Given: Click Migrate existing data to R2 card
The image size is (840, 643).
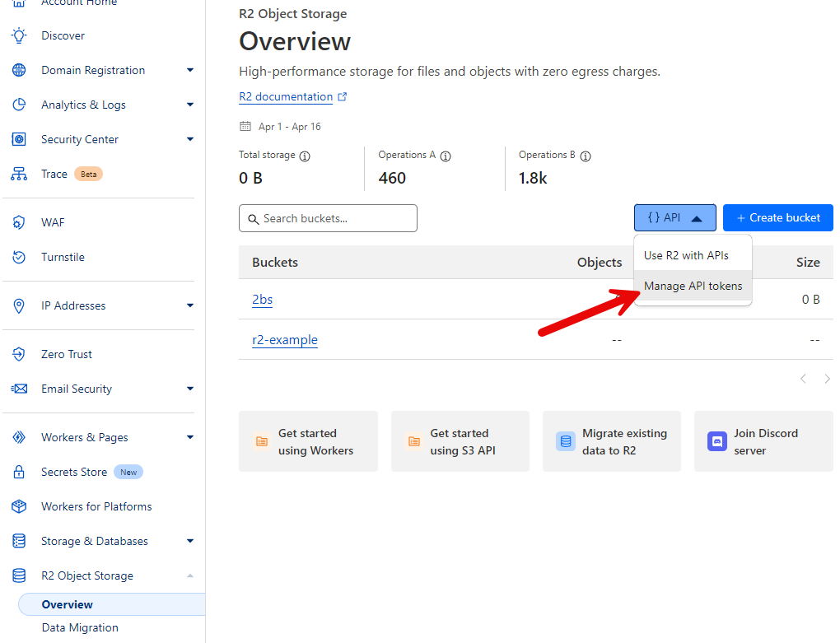Looking at the screenshot, I should [x=612, y=441].
